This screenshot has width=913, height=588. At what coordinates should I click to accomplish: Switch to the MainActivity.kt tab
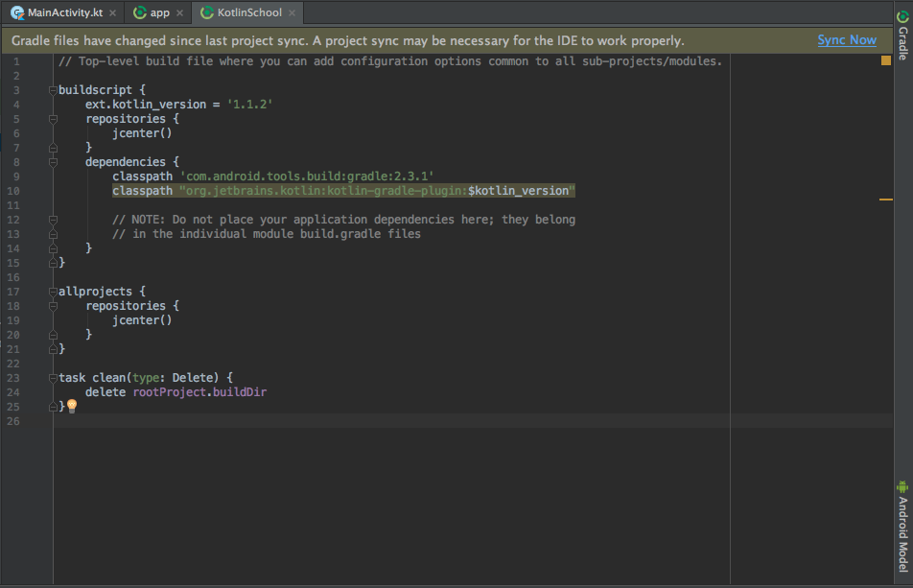coord(64,12)
